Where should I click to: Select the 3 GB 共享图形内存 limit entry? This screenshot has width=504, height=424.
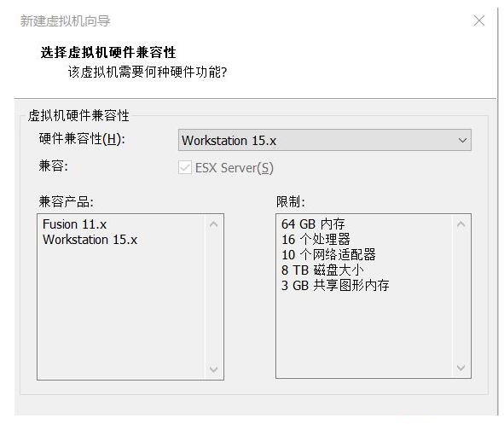335,286
